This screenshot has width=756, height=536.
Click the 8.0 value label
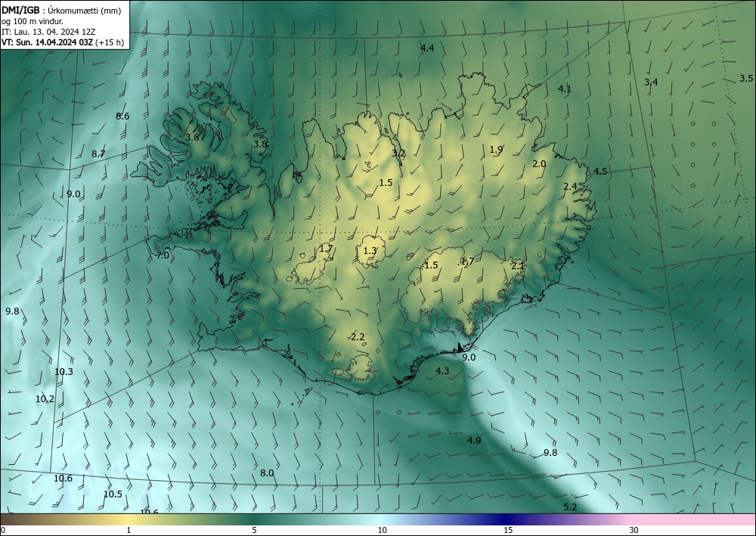tap(267, 473)
